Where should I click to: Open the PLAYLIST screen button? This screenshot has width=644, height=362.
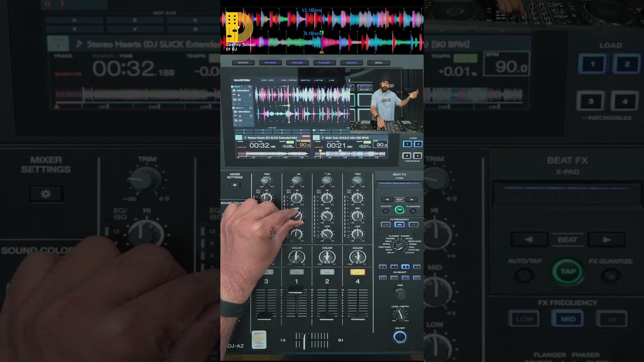325,63
